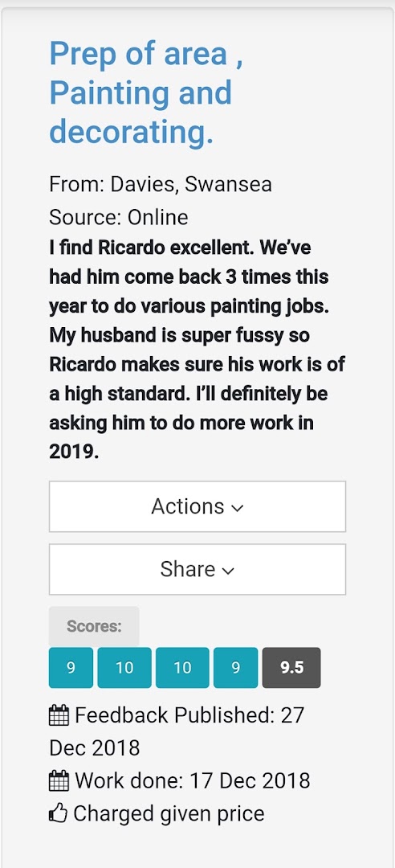Select the fourth score badge showing 9
Viewport: 395px width, 868px height.
(236, 668)
